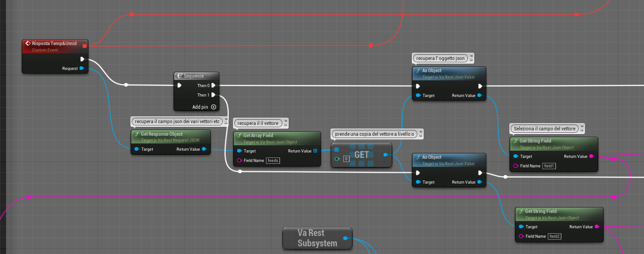The height and width of the screenshot is (254, 644).
Task: Click comment bubble 'Seleziona il campo del vettore'
Action: tap(544, 129)
